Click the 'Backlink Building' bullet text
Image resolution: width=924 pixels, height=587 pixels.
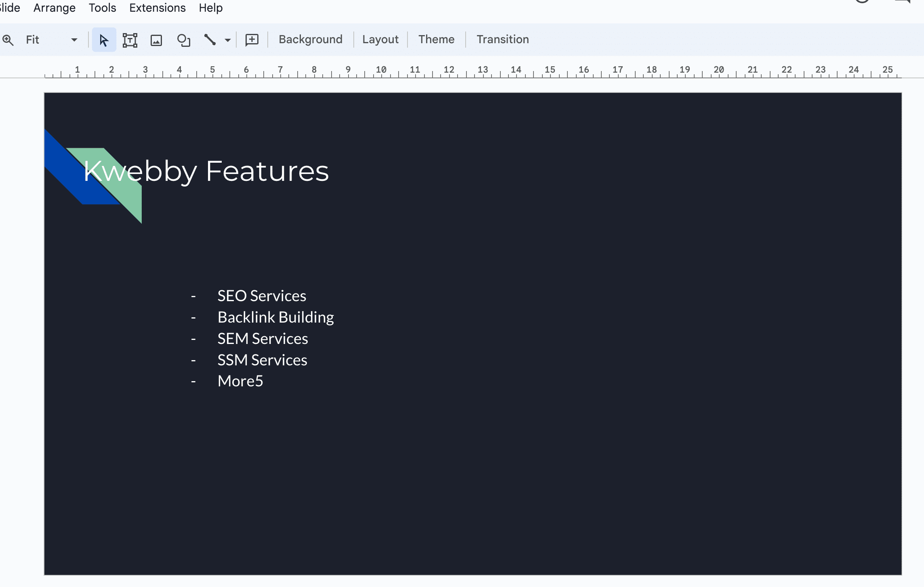(x=276, y=317)
